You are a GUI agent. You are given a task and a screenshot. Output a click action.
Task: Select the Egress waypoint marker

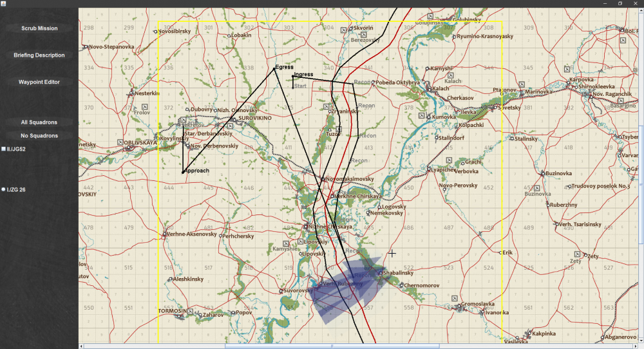(x=274, y=68)
